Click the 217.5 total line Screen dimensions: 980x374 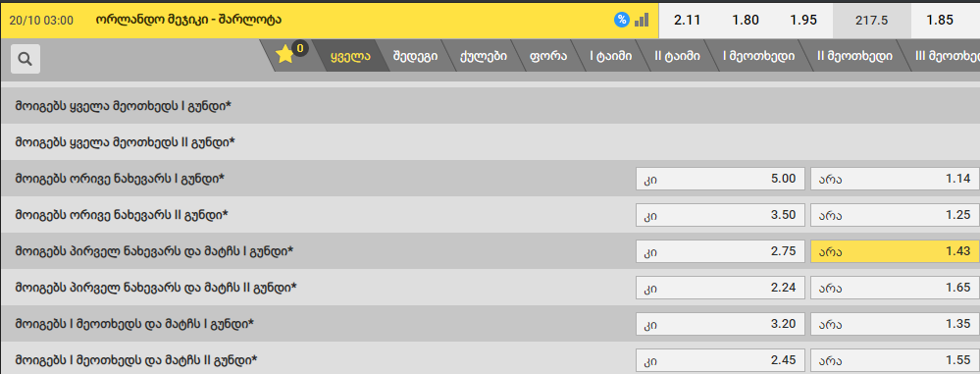click(872, 20)
